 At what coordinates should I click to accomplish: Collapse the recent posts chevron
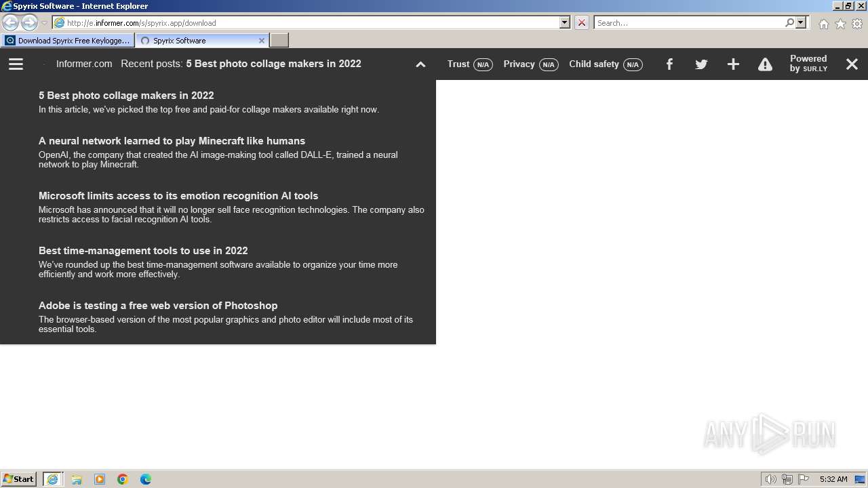tap(420, 64)
